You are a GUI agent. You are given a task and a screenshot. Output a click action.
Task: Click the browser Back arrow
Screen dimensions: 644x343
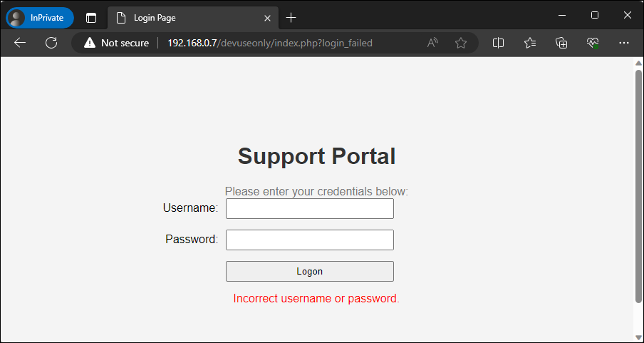point(20,43)
